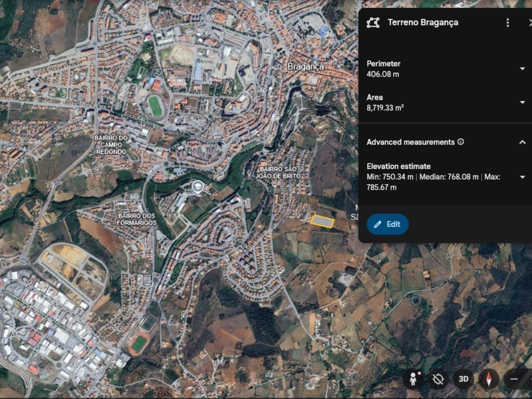The width and height of the screenshot is (532, 399).
Task: Open the Area units dropdown
Action: click(522, 102)
